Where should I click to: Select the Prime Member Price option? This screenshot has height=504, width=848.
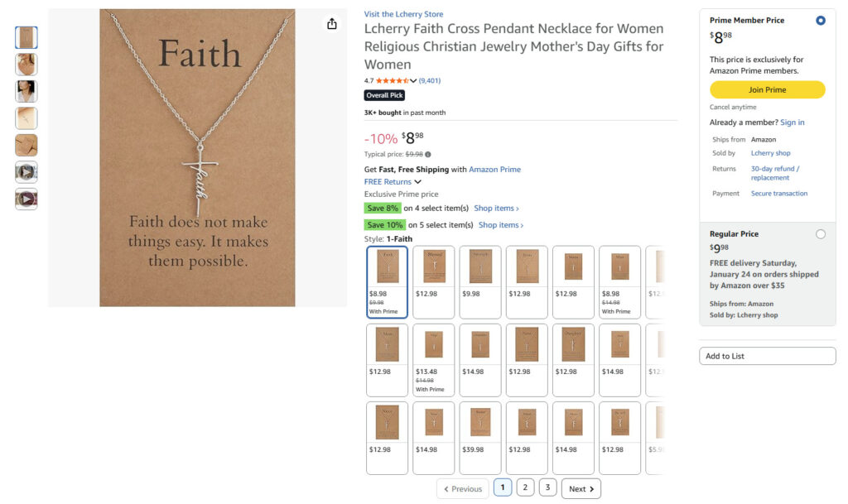click(x=821, y=20)
